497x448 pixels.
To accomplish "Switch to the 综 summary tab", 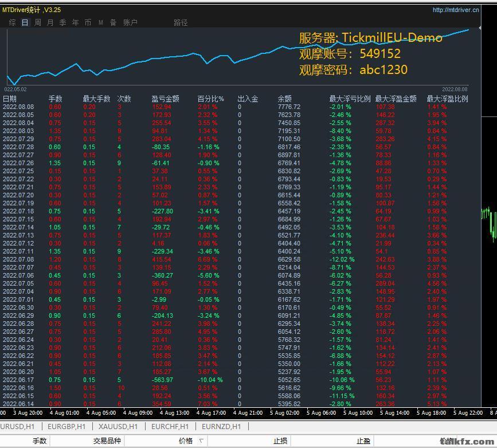I will click(13, 22).
